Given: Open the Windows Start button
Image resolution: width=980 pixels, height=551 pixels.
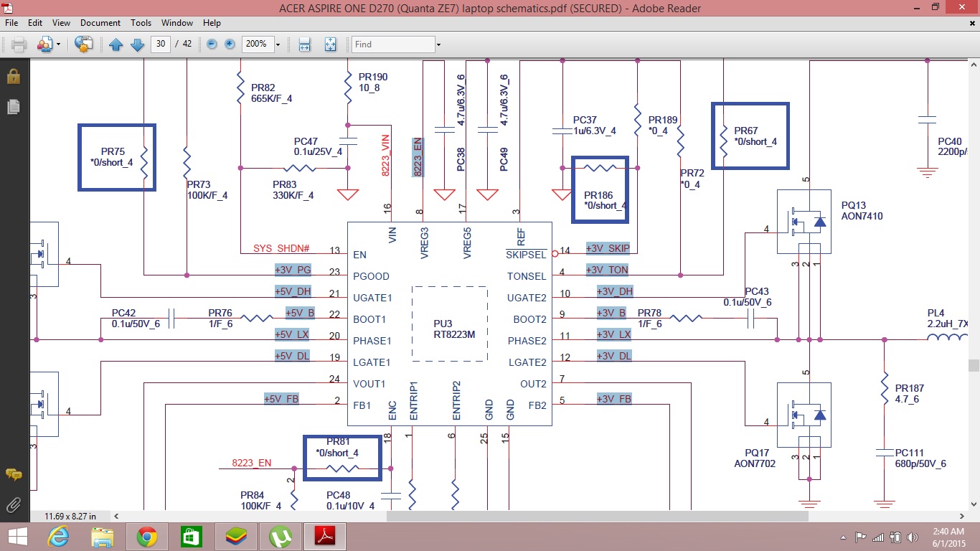Looking at the screenshot, I should 17,536.
